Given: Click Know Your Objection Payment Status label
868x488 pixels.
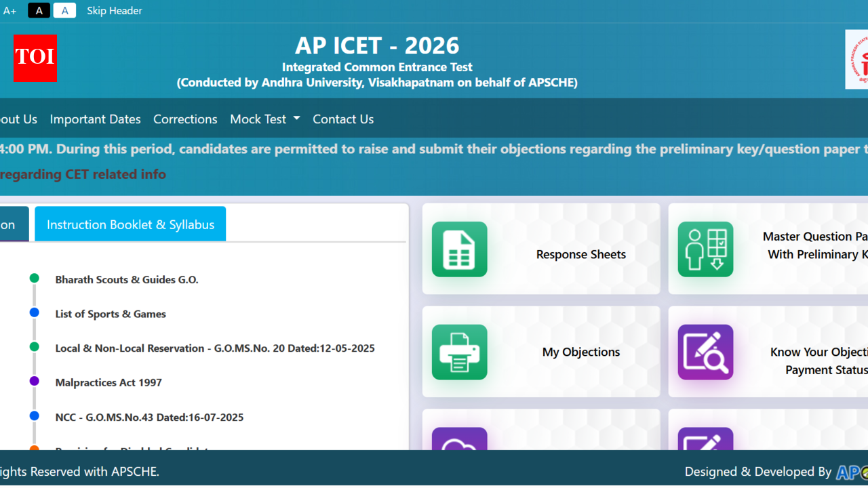Looking at the screenshot, I should tap(818, 361).
